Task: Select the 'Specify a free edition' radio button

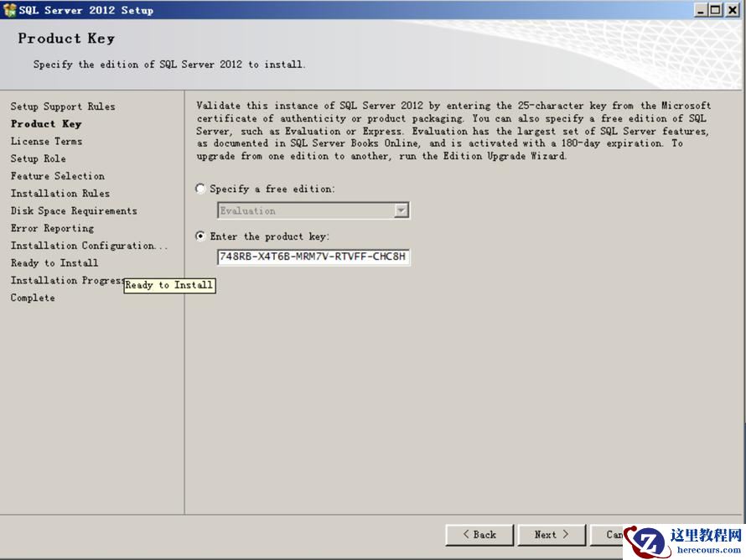Action: pos(201,189)
